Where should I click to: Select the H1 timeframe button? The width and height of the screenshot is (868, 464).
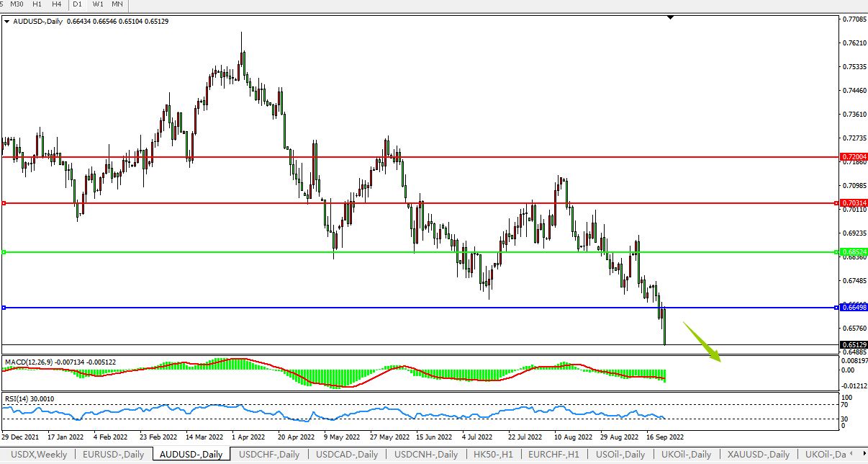(37, 4)
